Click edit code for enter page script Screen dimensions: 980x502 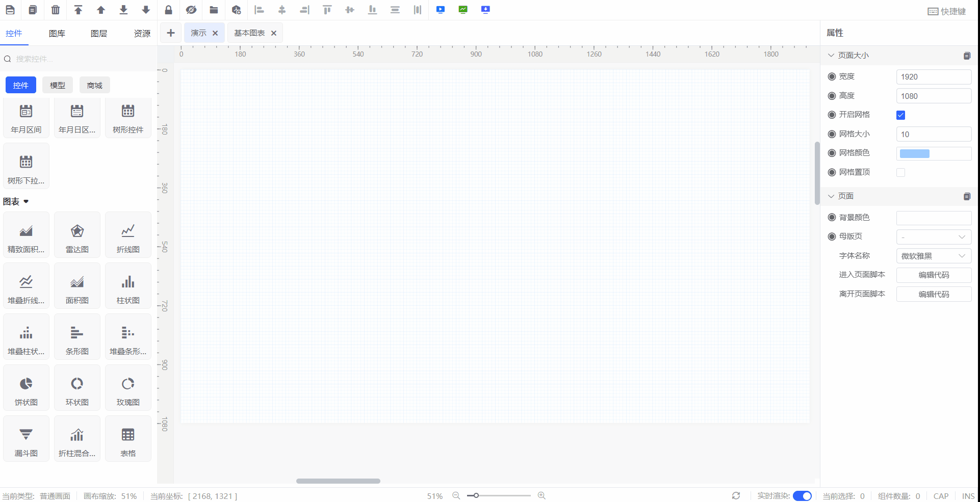(934, 275)
